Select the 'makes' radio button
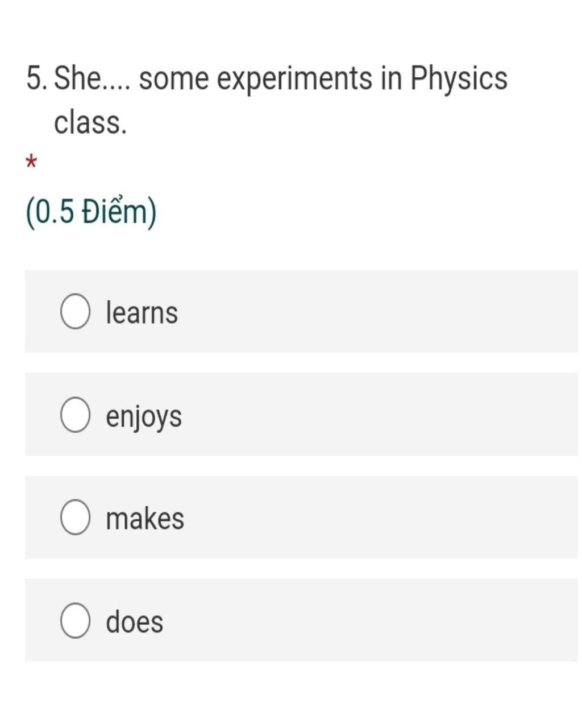This screenshot has height=728, width=582. point(75,518)
